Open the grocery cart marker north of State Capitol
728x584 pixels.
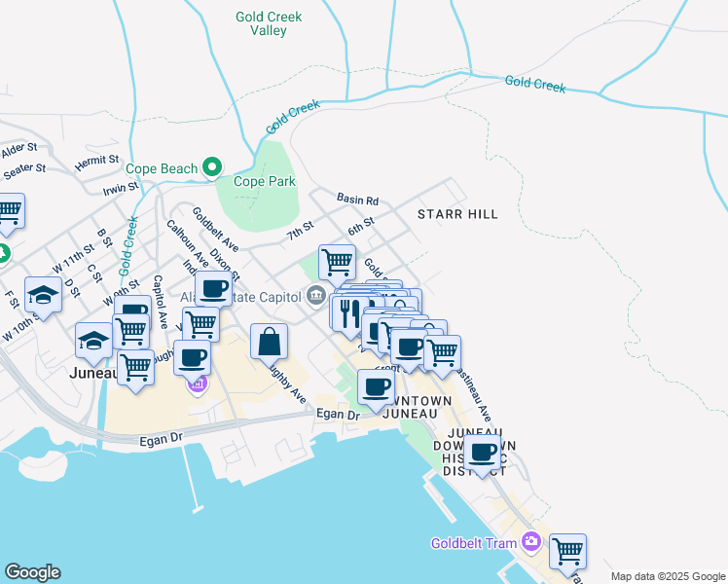click(338, 264)
